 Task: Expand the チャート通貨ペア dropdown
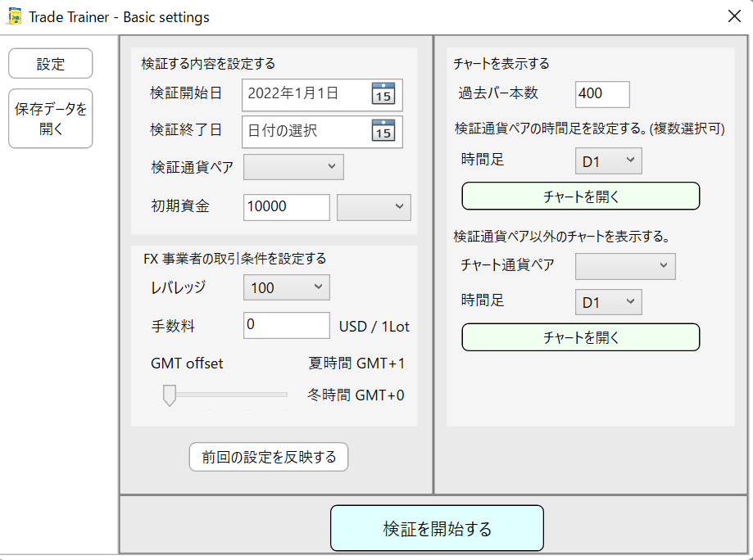pyautogui.click(x=625, y=266)
